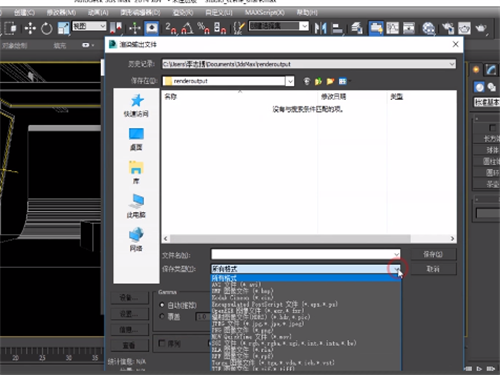Expand the File name dropdown arrow
This screenshot has height=375, width=500.
coord(396,254)
